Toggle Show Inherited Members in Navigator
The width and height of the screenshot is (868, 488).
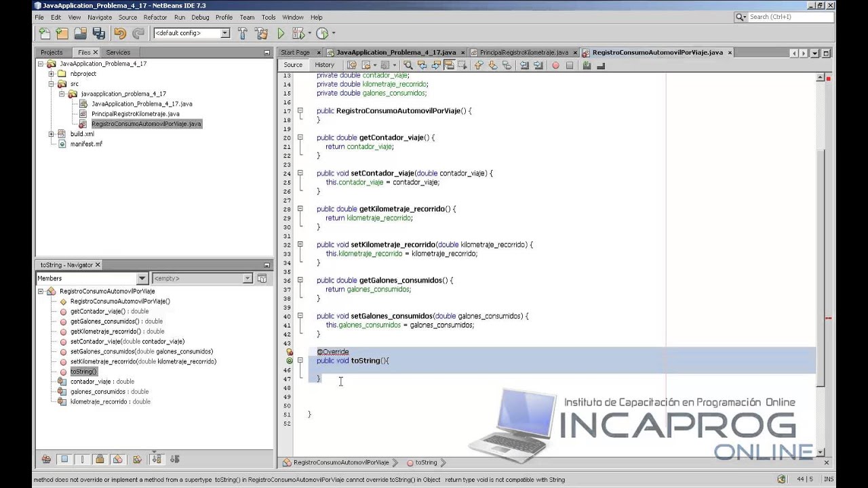(x=46, y=459)
